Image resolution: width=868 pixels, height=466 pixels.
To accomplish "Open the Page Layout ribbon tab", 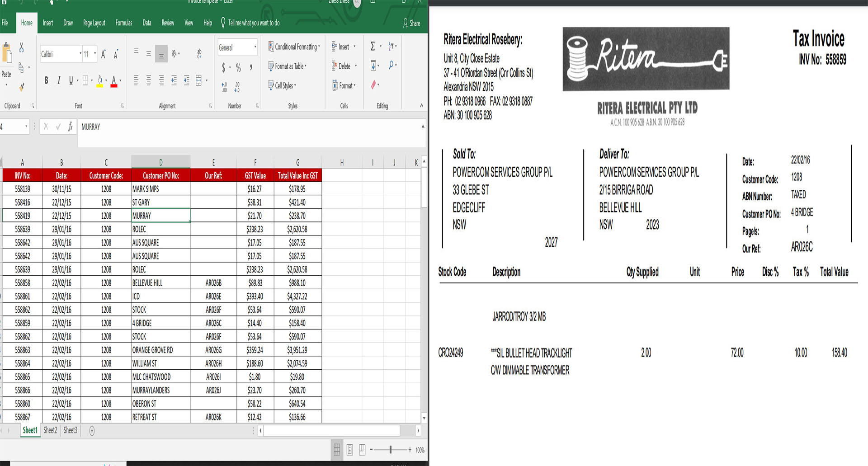I will pos(94,23).
